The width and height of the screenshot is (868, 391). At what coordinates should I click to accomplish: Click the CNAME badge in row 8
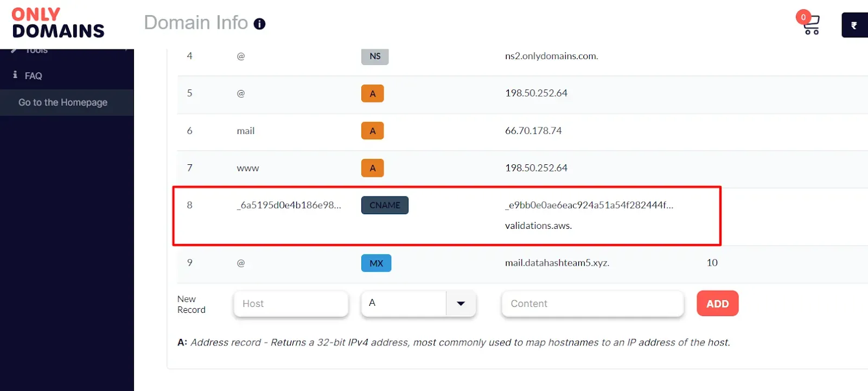[x=385, y=205]
